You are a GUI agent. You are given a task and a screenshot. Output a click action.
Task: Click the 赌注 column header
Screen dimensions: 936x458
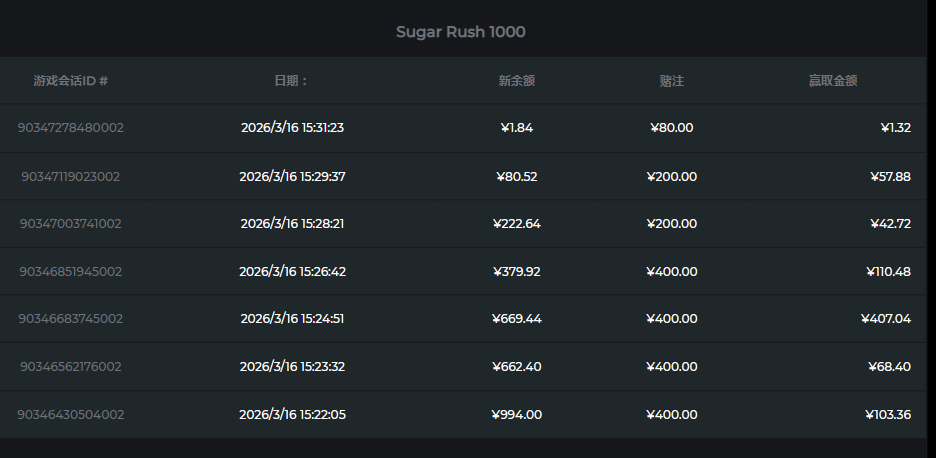coord(671,81)
